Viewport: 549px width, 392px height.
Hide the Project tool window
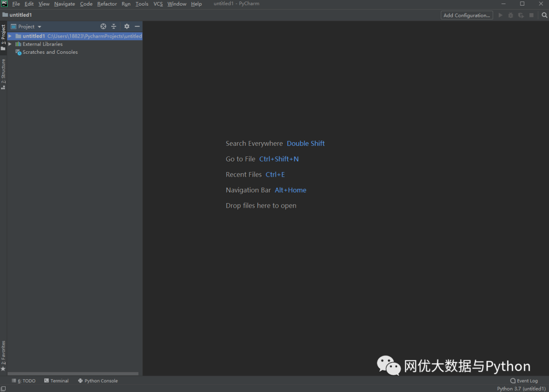click(137, 26)
